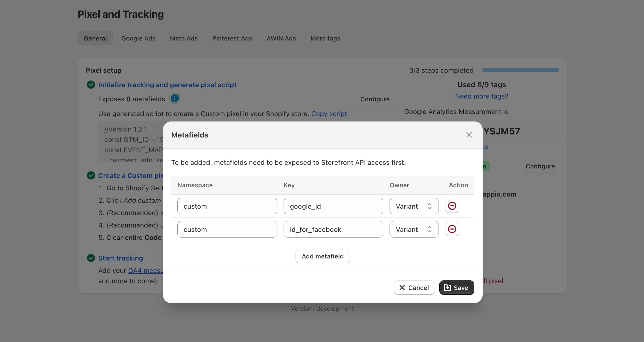This screenshot has height=342, width=644.
Task: Open the Owner dropdown for google_id
Action: (x=414, y=206)
